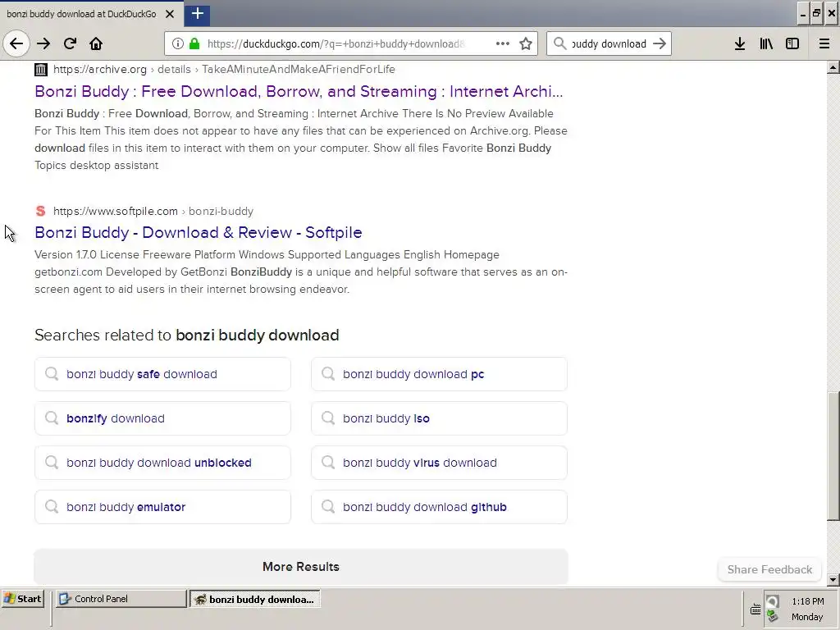Click the taskbar clock showing 1:18 PM
Screen dimensions: 840x630
click(x=807, y=601)
